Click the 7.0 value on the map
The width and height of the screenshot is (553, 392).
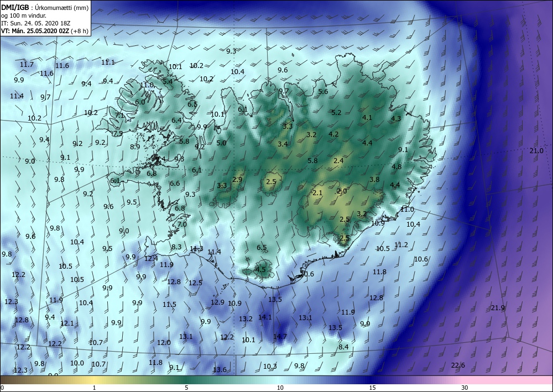[182, 224]
